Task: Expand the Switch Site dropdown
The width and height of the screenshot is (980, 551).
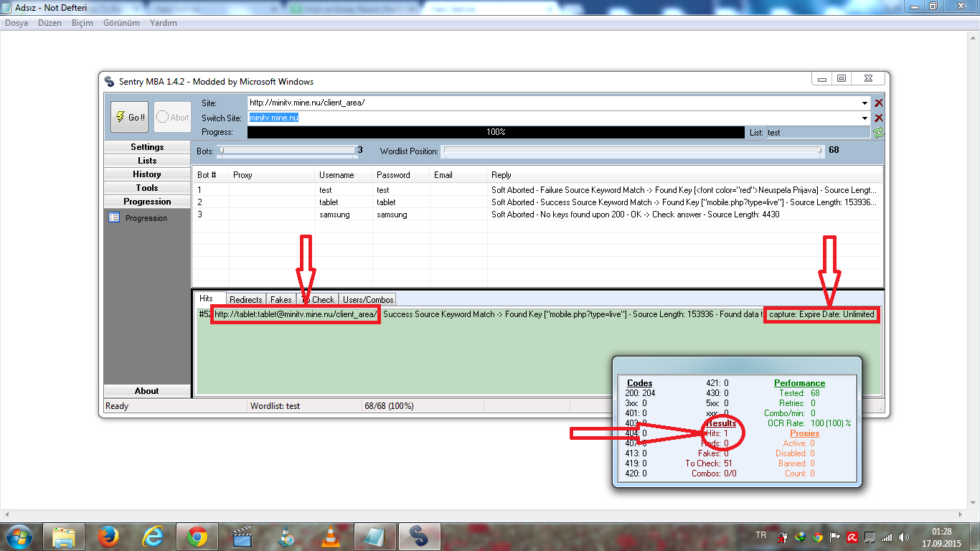Action: (865, 118)
